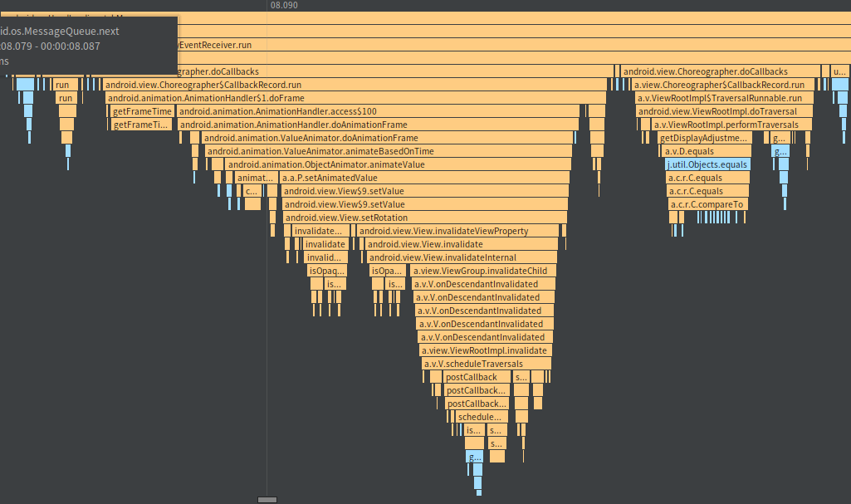851x504 pixels.
Task: Select ObjectAnimator.animateValue frame
Action: click(x=399, y=164)
